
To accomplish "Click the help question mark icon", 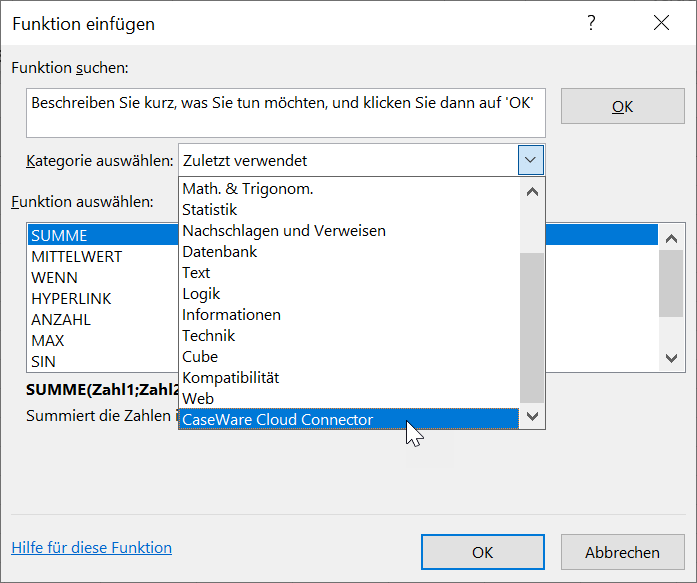I will click(x=591, y=23).
